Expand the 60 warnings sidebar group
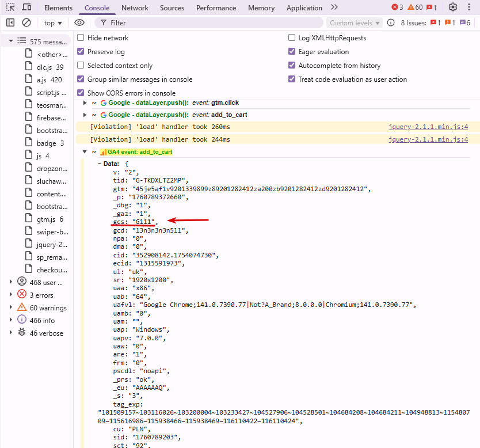 pos(10,307)
